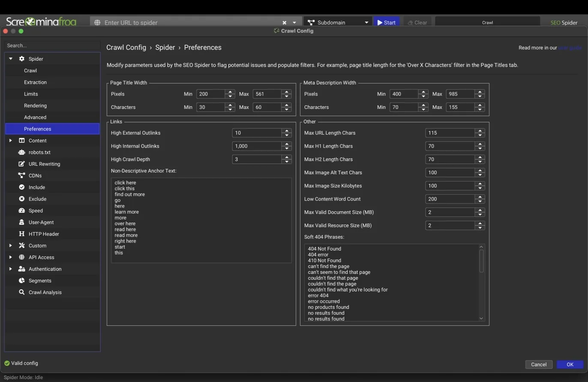Click the API Access globe icon
Image resolution: width=588 pixels, height=382 pixels.
click(x=21, y=257)
